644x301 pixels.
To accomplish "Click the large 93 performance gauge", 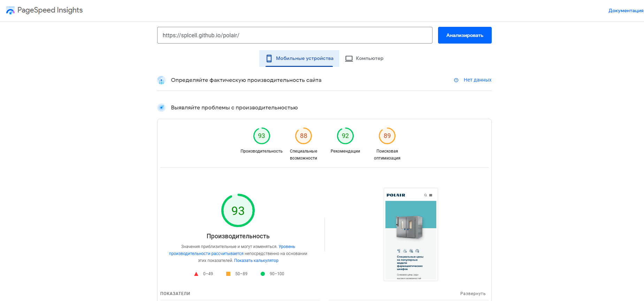I will (x=238, y=210).
